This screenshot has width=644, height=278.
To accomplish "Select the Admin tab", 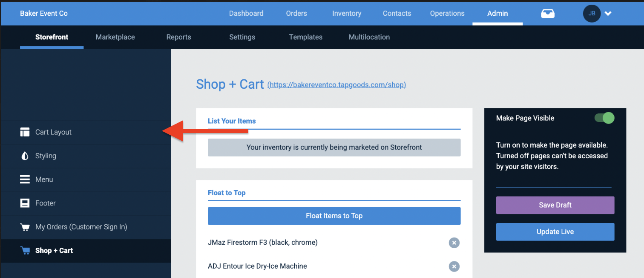I will click(x=497, y=13).
